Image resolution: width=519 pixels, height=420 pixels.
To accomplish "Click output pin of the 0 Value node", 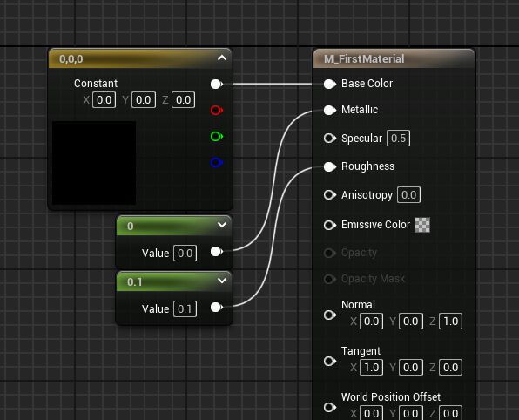I will [217, 252].
